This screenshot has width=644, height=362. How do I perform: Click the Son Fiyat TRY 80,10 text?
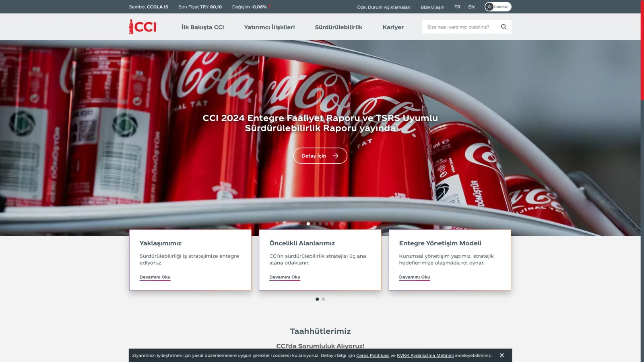pyautogui.click(x=200, y=7)
